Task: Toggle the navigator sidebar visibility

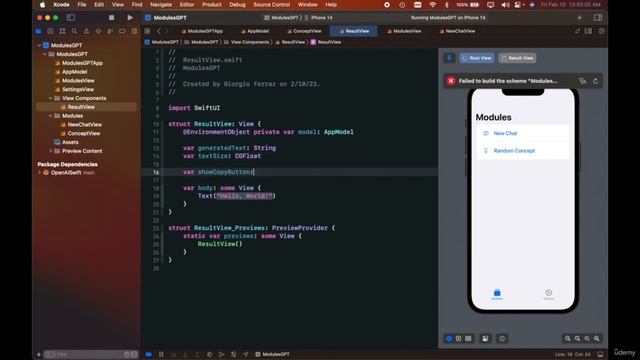Action: coord(71,18)
